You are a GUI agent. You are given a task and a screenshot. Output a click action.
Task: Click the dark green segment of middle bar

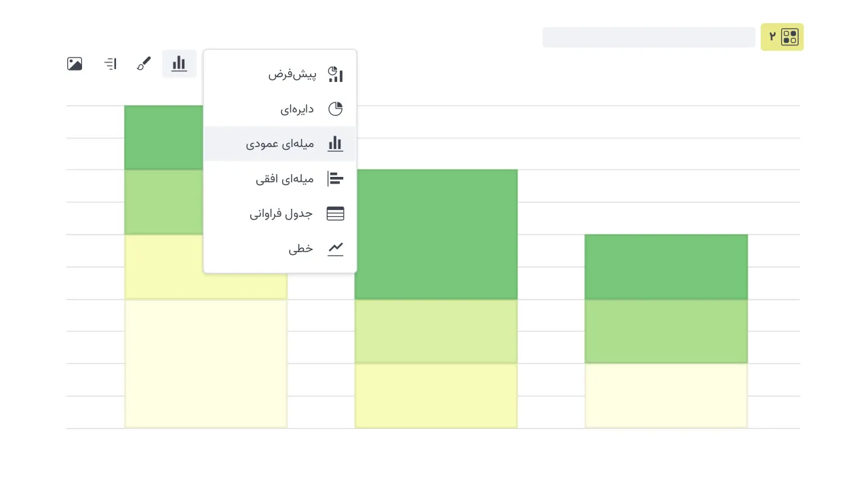click(x=436, y=234)
